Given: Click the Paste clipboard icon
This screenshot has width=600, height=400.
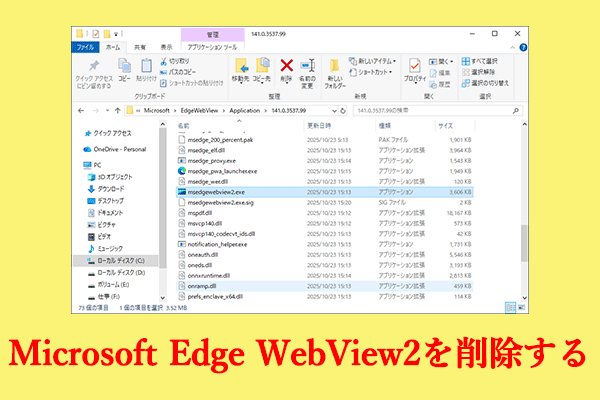Looking at the screenshot, I should [x=146, y=66].
